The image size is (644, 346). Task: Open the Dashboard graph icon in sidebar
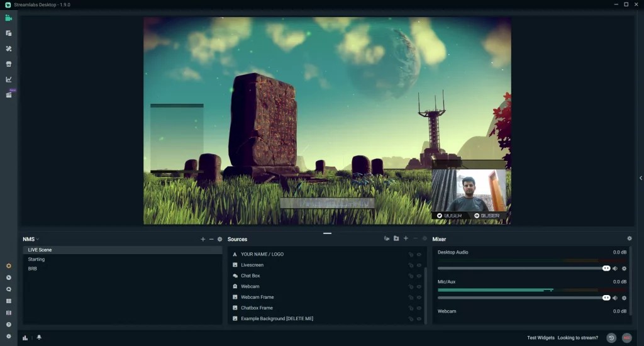point(9,79)
